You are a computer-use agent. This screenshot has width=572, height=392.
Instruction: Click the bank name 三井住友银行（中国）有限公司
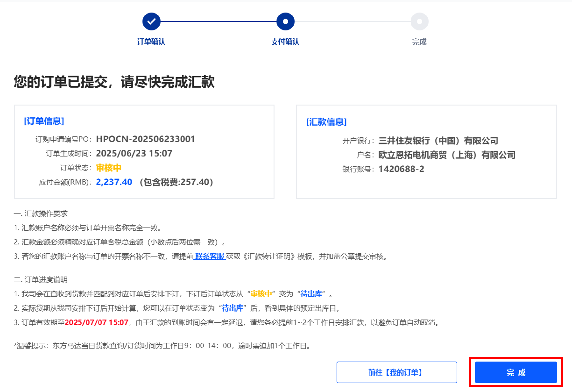coord(438,141)
